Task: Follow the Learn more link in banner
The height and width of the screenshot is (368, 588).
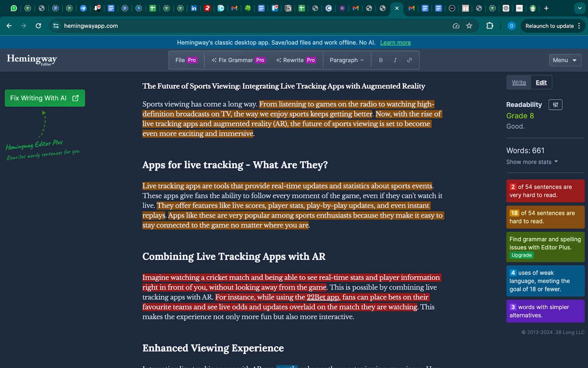Action: coord(395,43)
